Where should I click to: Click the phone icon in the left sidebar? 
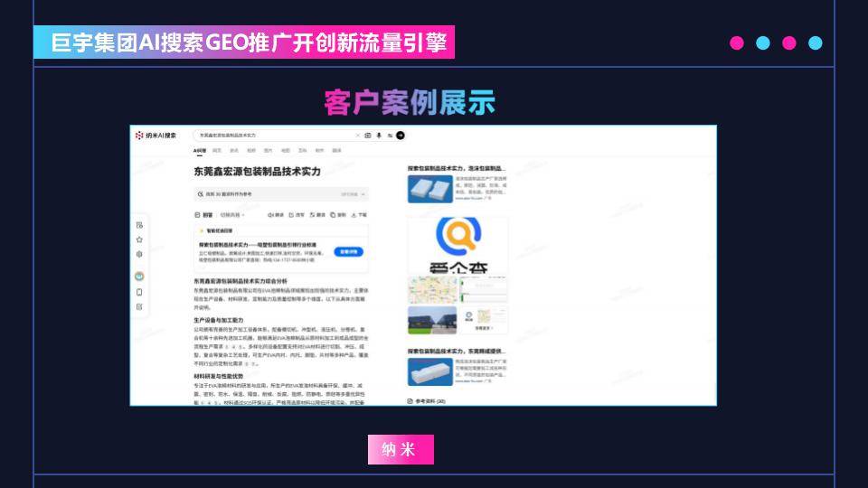139,292
